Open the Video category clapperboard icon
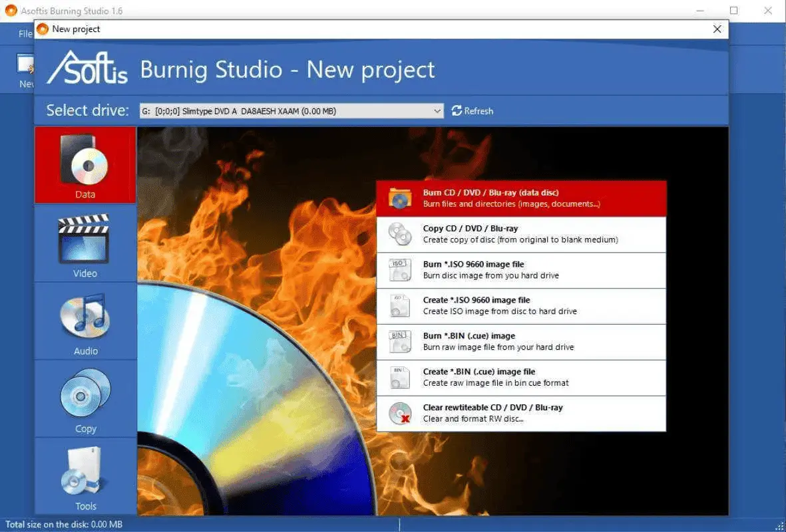The image size is (786, 532). pyautogui.click(x=84, y=239)
